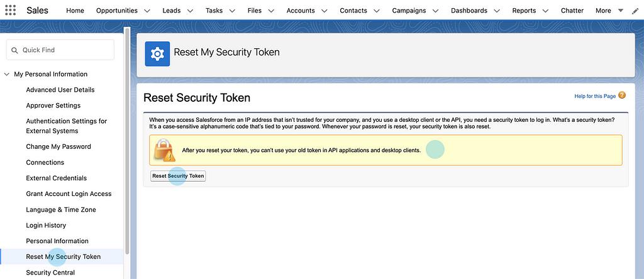
Task: Click the help question mark icon
Action: point(622,96)
